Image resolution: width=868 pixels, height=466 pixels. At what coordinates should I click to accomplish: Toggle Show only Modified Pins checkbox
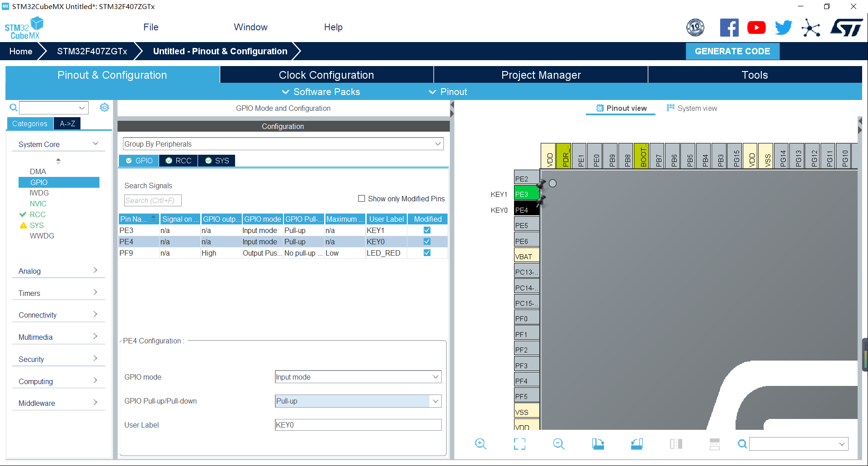point(362,199)
